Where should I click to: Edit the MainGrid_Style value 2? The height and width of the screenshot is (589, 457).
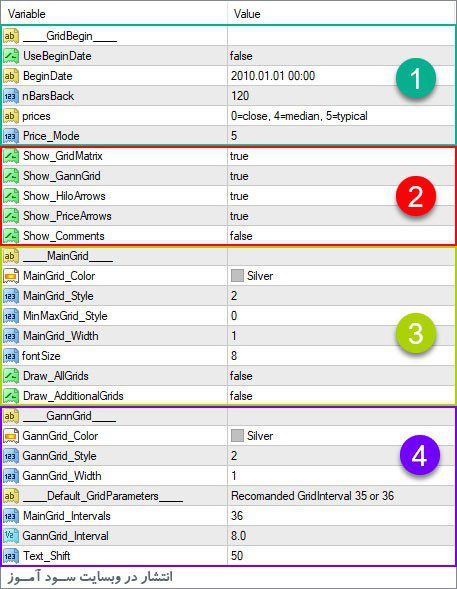[234, 296]
